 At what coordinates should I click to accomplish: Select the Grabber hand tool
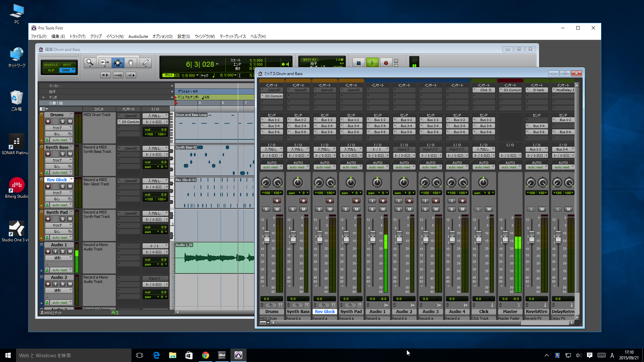point(130,63)
